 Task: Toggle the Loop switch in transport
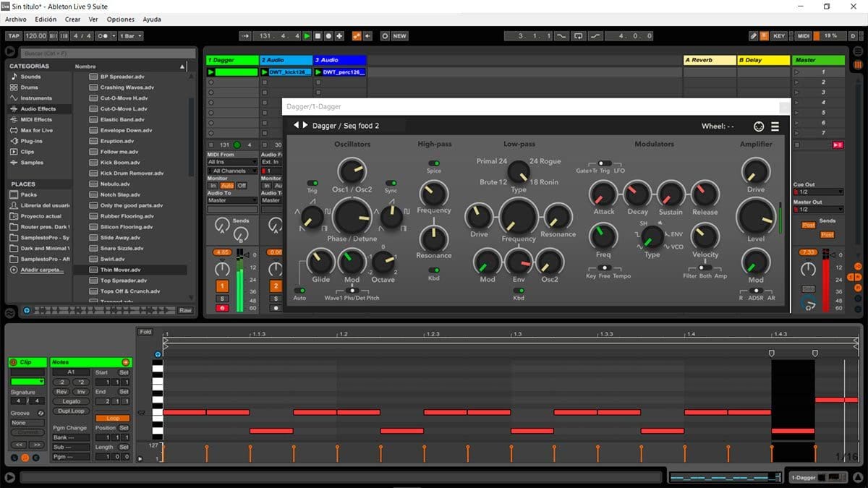[x=579, y=35]
